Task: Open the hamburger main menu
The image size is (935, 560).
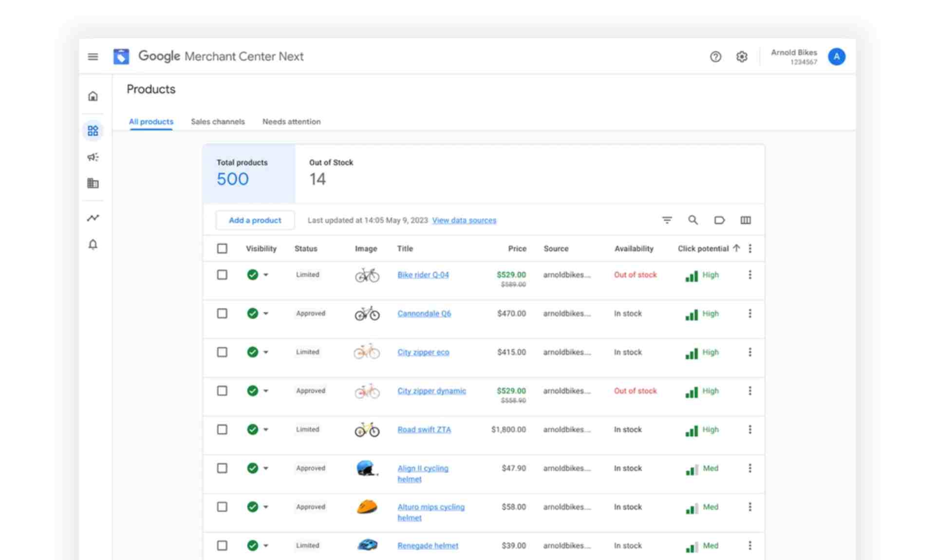Action: [x=93, y=56]
